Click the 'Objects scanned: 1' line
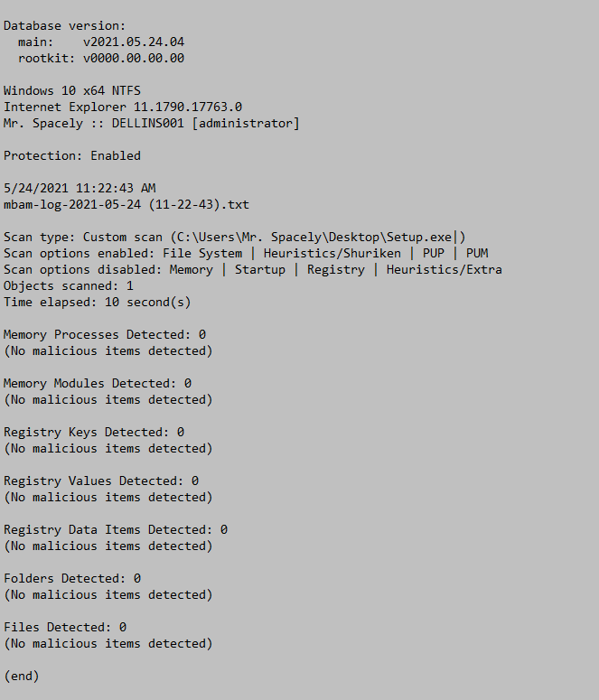 [69, 286]
